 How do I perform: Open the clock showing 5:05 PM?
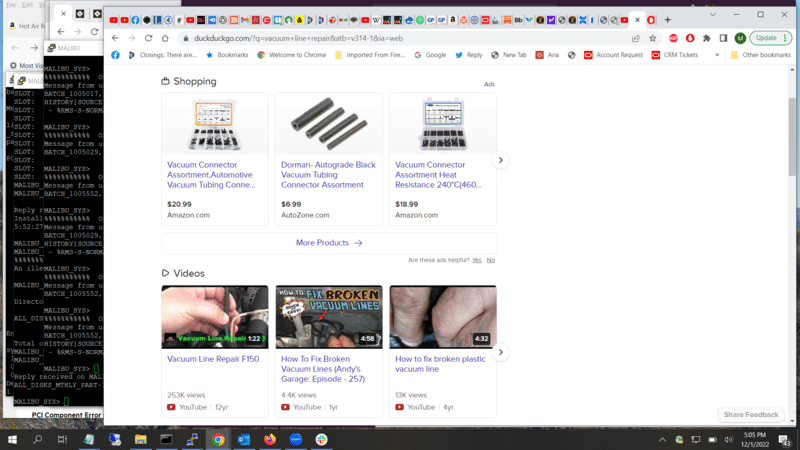756,439
